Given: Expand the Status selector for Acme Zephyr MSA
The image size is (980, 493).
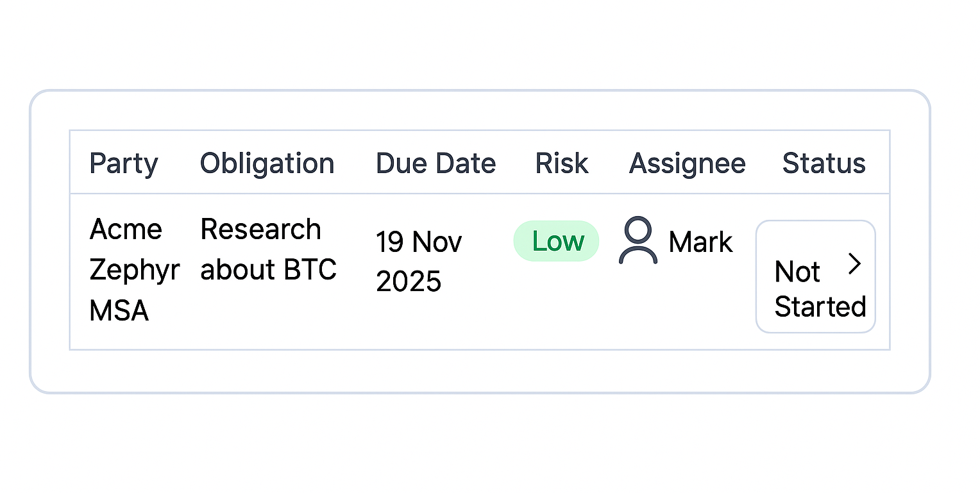Looking at the screenshot, I should point(815,276).
